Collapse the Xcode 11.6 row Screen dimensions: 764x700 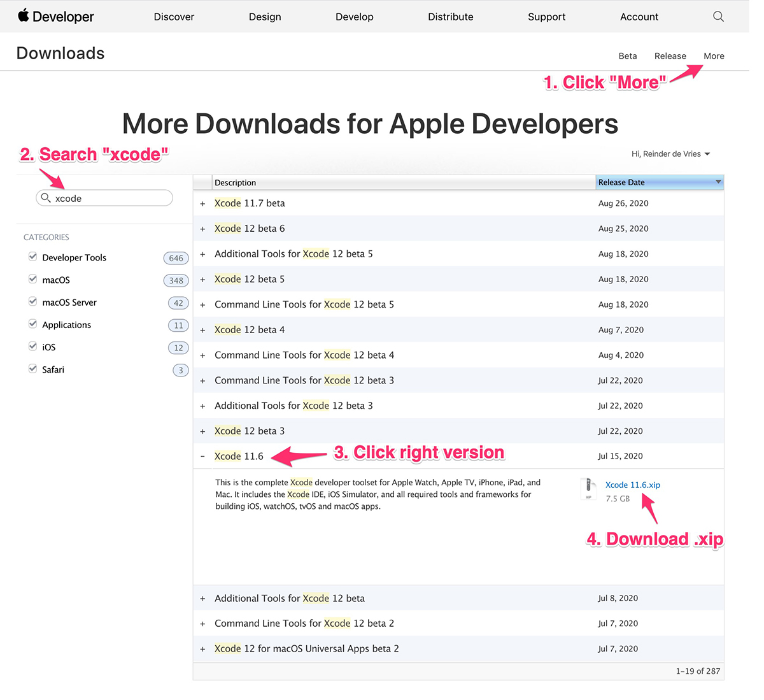[202, 457]
